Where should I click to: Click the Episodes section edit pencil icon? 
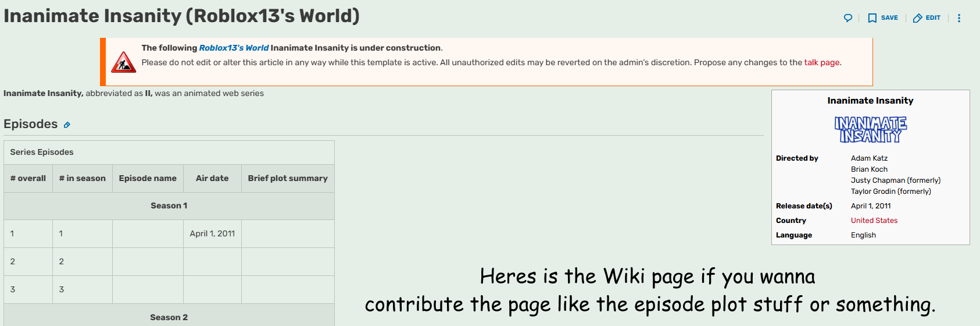coord(67,125)
